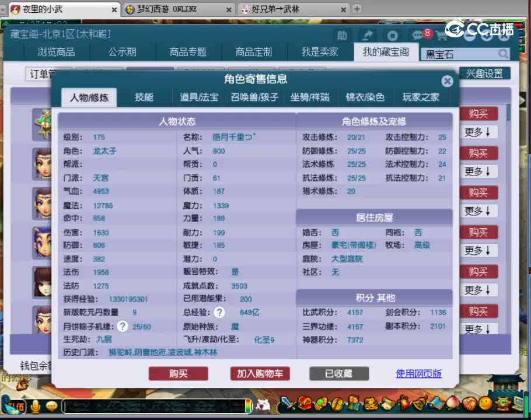Open the 玩家之家 tab

click(x=421, y=97)
